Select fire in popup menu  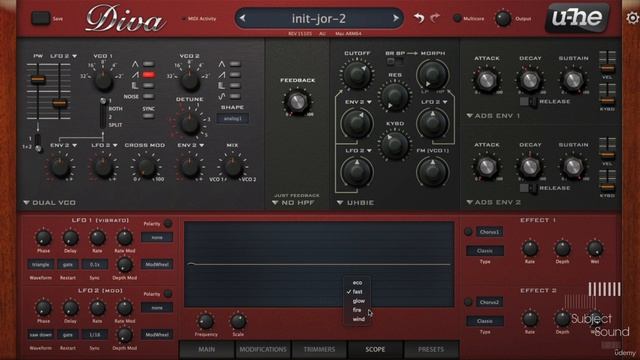357,310
